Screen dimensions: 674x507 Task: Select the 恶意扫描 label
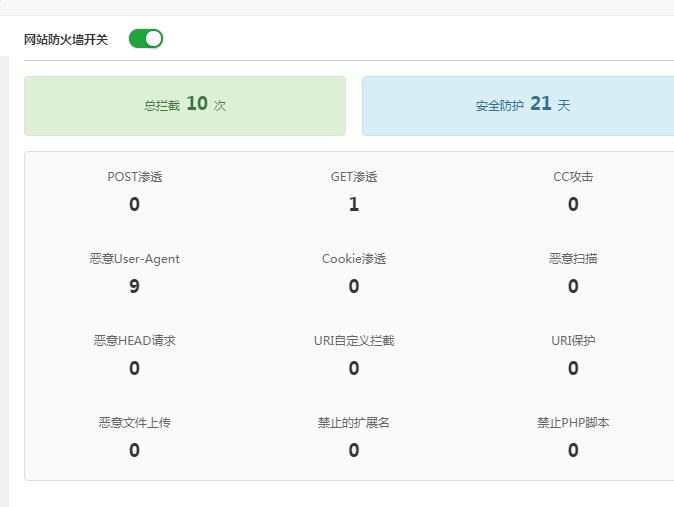573,259
